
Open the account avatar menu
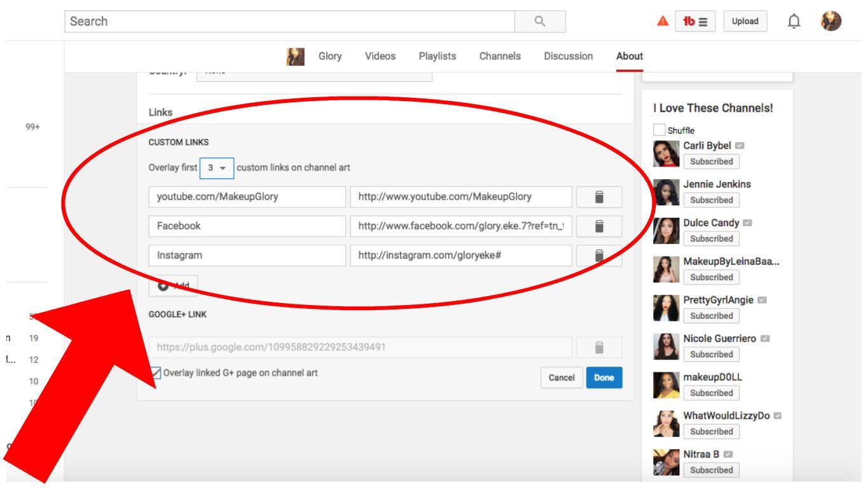tap(830, 21)
